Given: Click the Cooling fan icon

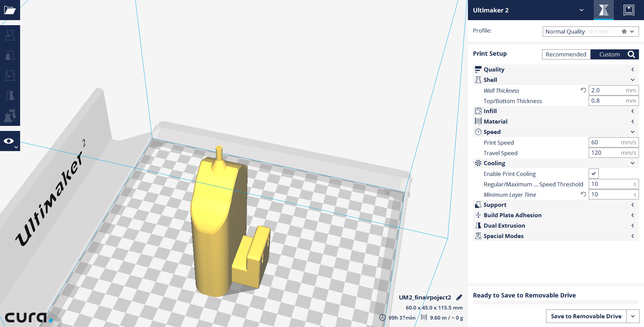Looking at the screenshot, I should [x=478, y=163].
